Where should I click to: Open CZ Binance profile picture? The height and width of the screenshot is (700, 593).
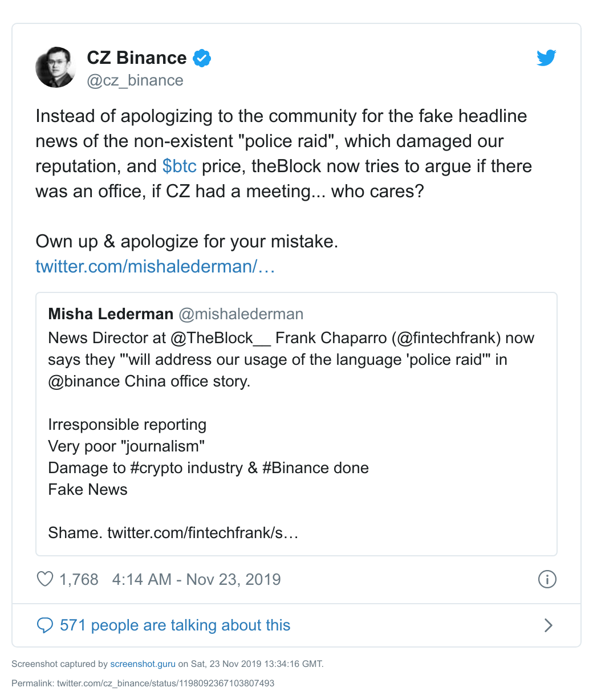coord(56,67)
